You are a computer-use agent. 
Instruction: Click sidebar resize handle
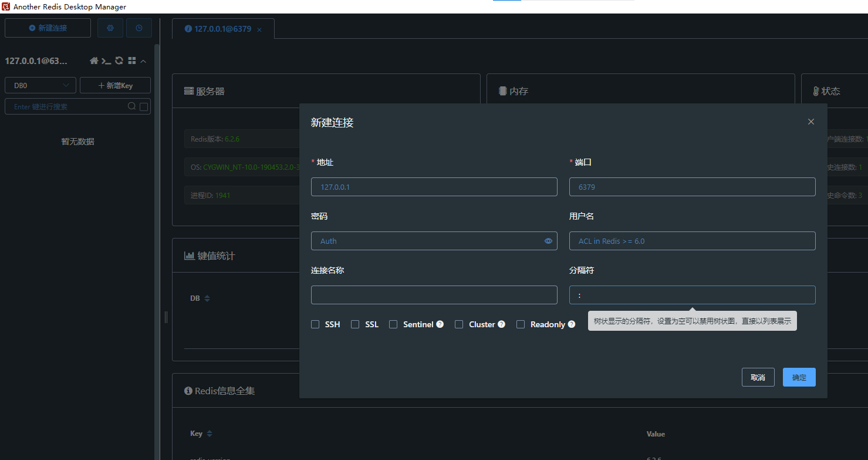[x=166, y=317]
